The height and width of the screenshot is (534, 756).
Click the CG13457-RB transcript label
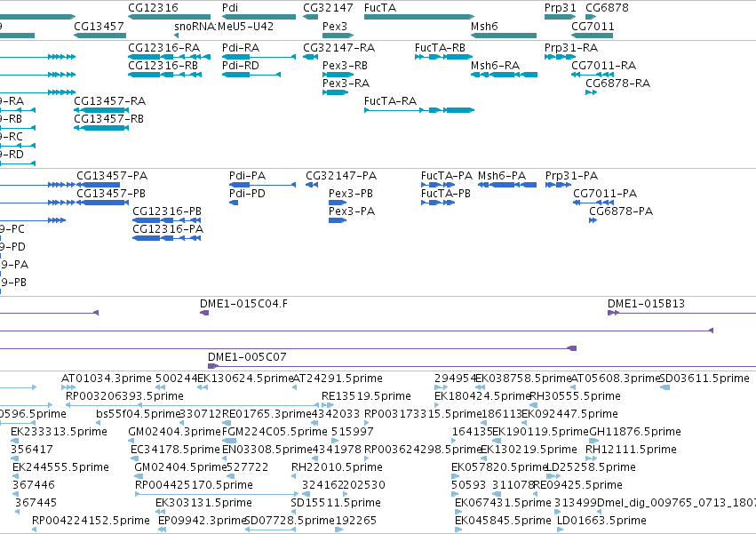(x=108, y=119)
